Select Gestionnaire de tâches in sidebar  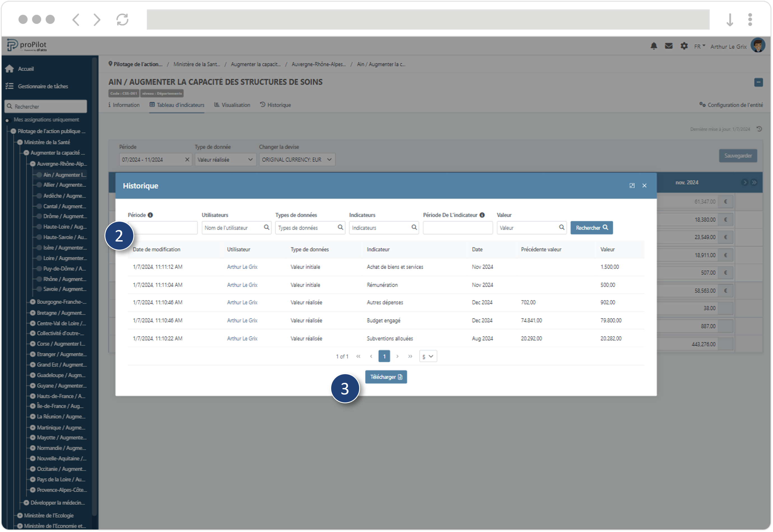tap(43, 86)
